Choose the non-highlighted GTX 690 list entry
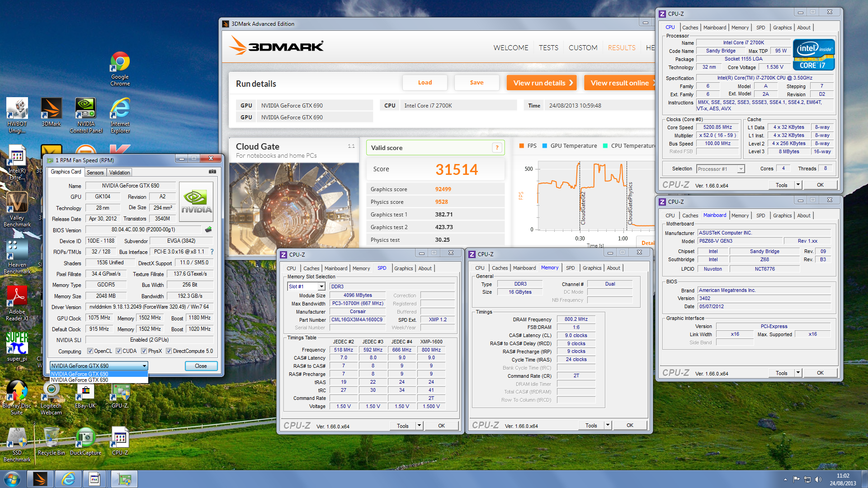 pyautogui.click(x=99, y=380)
